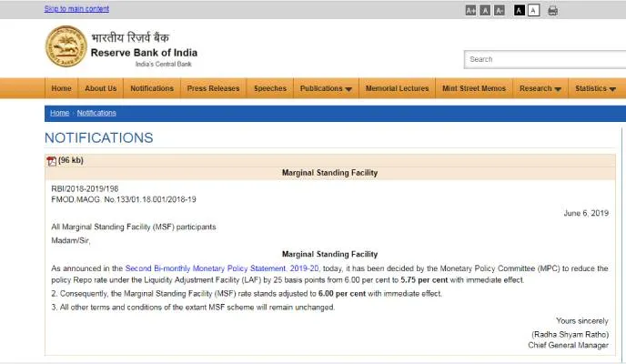
Task: Click Home breadcrumb link
Action: 59,113
